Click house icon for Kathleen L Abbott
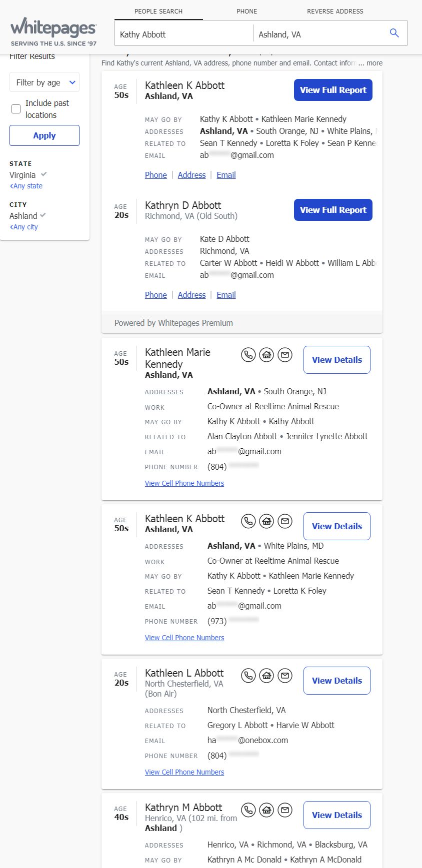Image resolution: width=422 pixels, height=868 pixels. pos(266,676)
